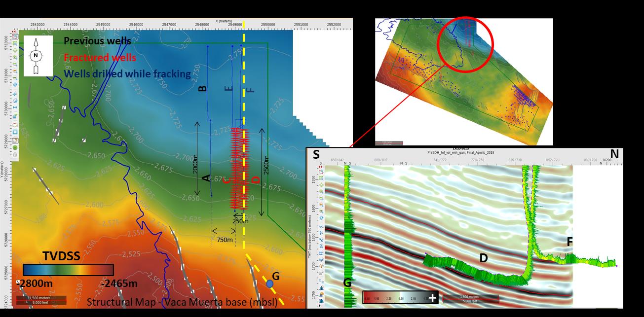Click the green view-all arrows icon on seismic toolbar

point(321,184)
